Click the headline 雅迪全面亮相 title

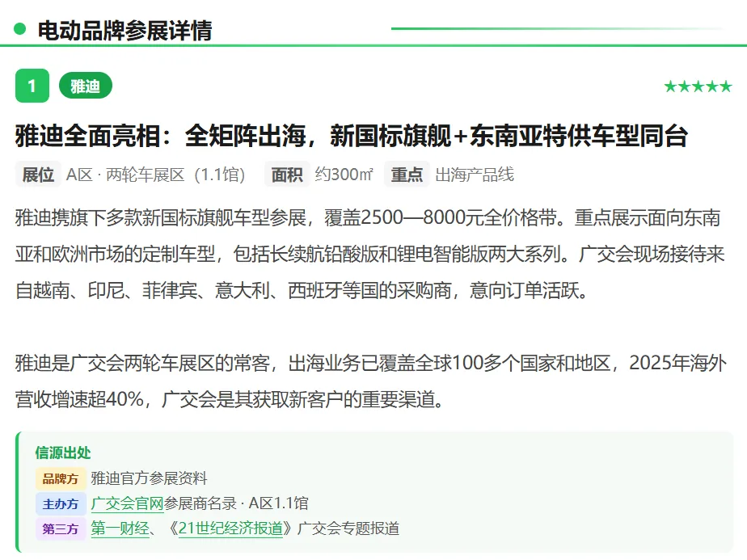tap(352, 135)
